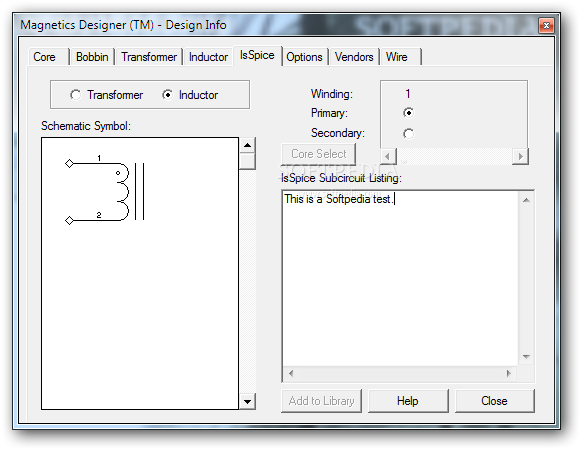This screenshot has height=450, width=581.
Task: Click pin 1 terminal on the schematic
Action: pyautogui.click(x=69, y=163)
